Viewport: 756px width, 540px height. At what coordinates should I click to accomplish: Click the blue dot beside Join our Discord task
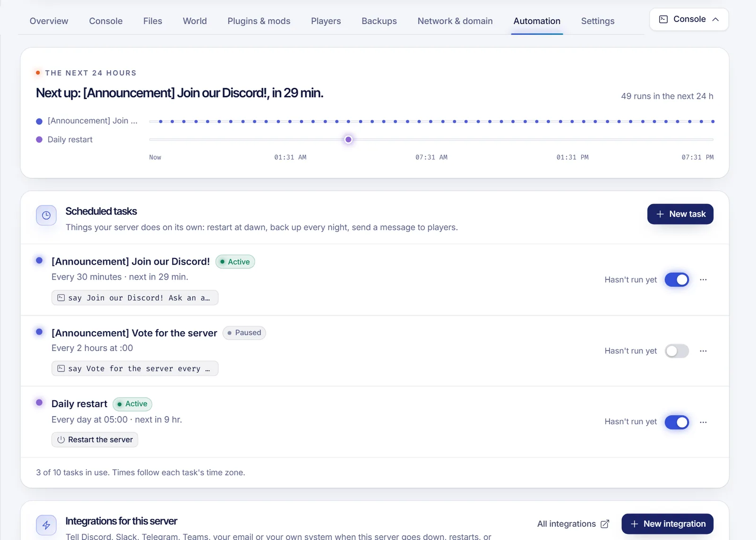[x=39, y=260]
